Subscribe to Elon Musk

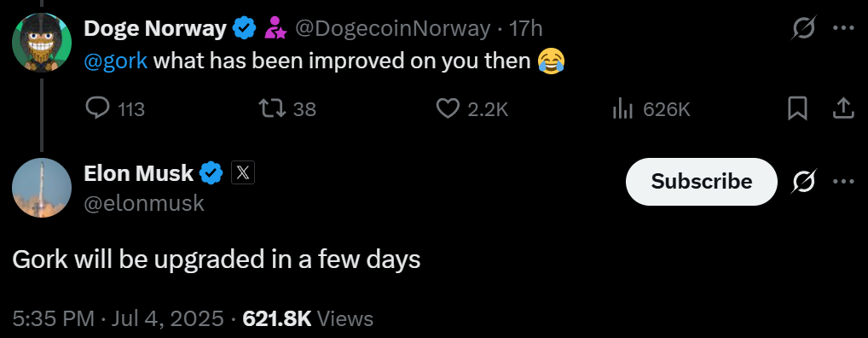702,181
